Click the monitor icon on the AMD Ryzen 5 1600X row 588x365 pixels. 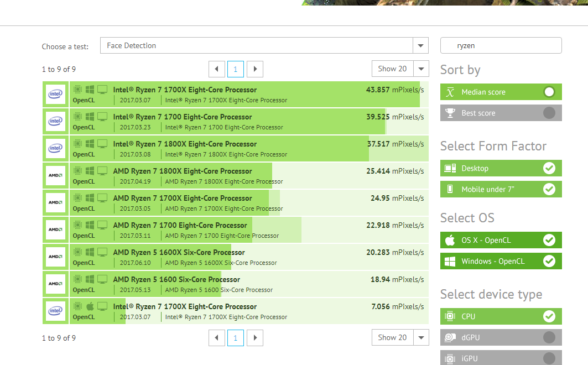tap(102, 252)
